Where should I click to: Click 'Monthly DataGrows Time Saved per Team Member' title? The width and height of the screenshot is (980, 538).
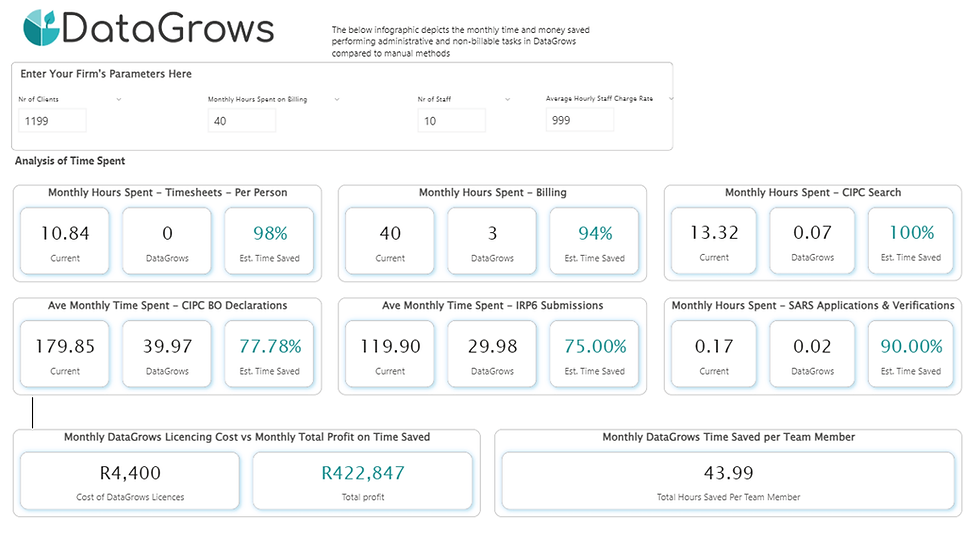[x=728, y=437]
